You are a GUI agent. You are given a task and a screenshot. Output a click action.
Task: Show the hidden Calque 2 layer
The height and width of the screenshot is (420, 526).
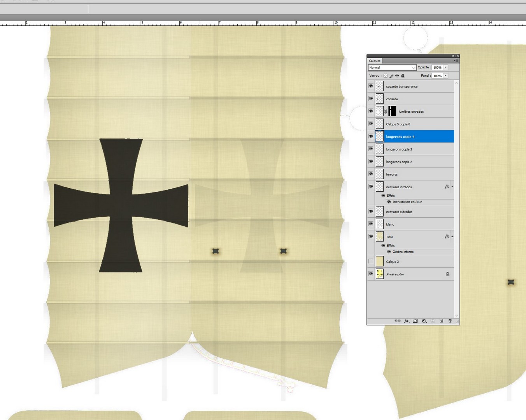tap(371, 261)
